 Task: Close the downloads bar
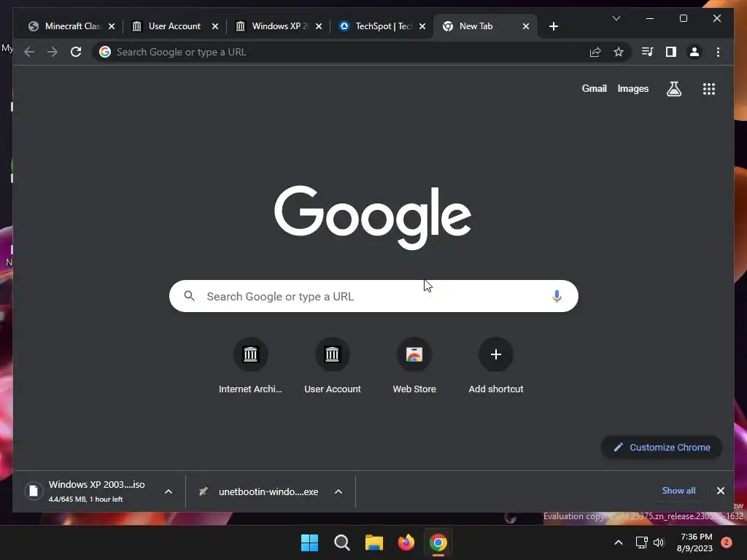pyautogui.click(x=720, y=491)
